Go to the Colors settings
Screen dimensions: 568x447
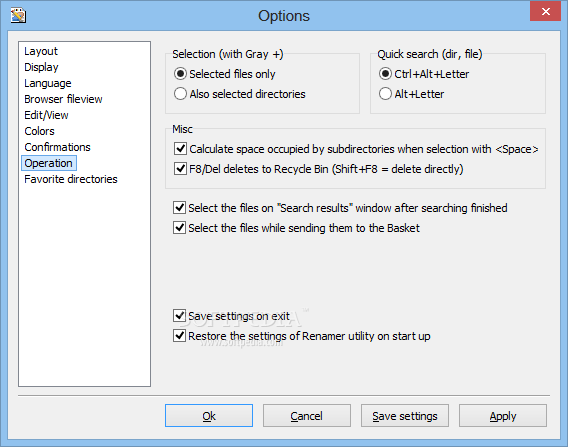pos(39,131)
